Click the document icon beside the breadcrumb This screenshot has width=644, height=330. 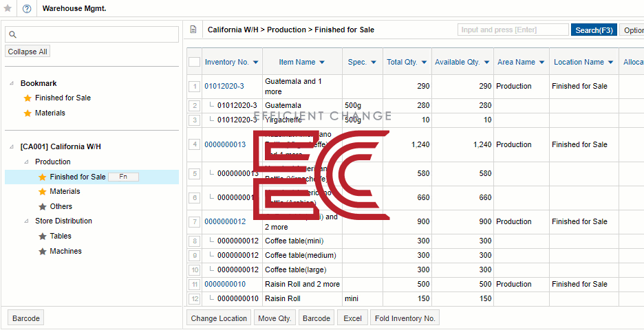(x=193, y=30)
